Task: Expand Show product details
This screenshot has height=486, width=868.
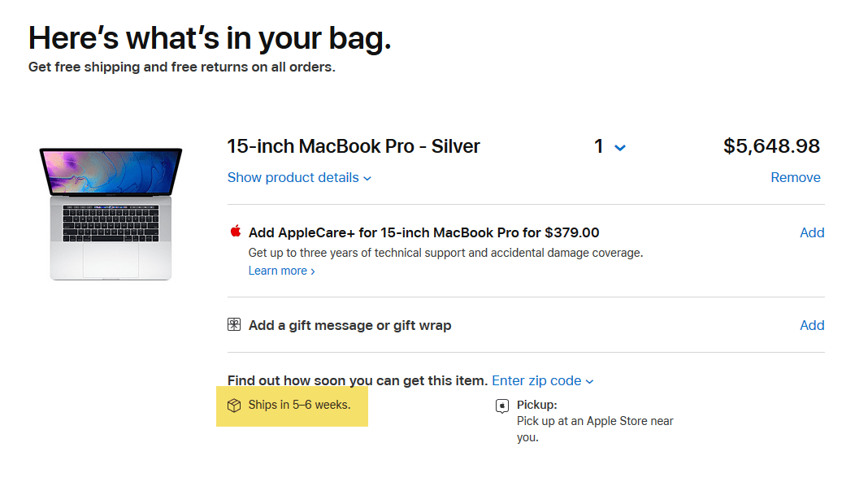Action: (x=293, y=177)
